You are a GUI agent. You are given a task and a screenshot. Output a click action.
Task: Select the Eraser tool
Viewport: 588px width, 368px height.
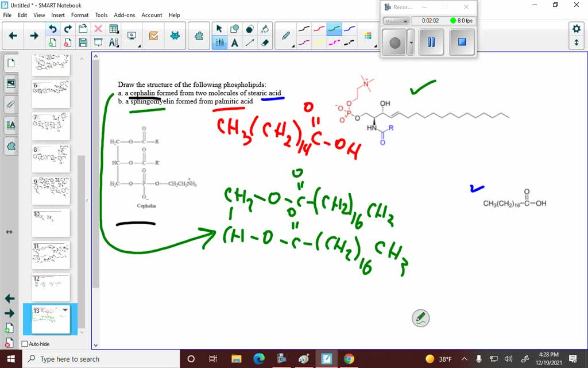coord(264,42)
